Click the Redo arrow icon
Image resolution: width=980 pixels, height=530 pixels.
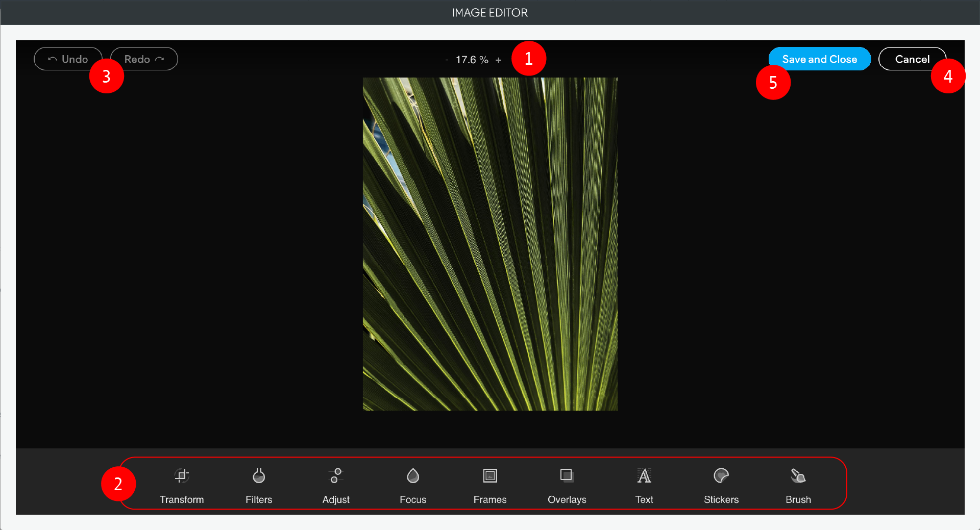click(x=159, y=58)
